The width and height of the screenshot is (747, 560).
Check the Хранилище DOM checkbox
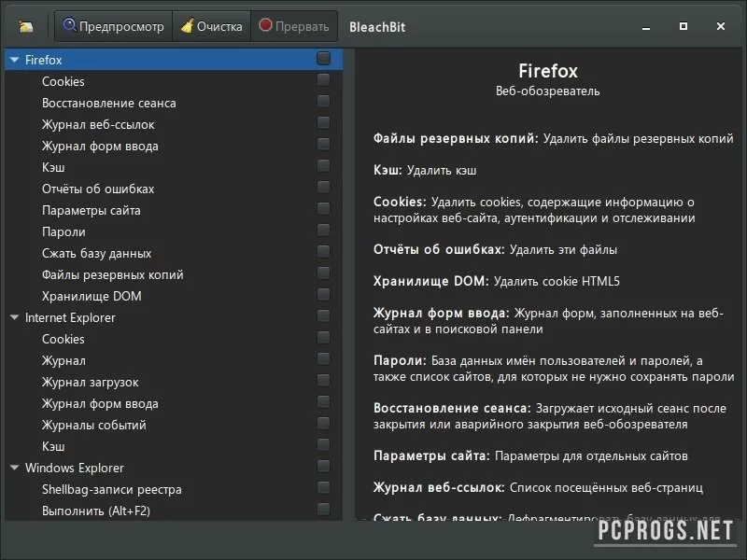tap(323, 294)
